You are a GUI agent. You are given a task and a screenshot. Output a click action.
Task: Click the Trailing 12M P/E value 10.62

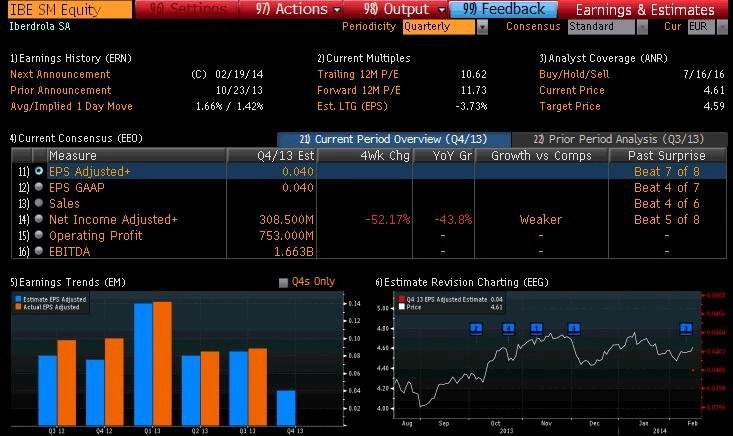click(x=474, y=74)
